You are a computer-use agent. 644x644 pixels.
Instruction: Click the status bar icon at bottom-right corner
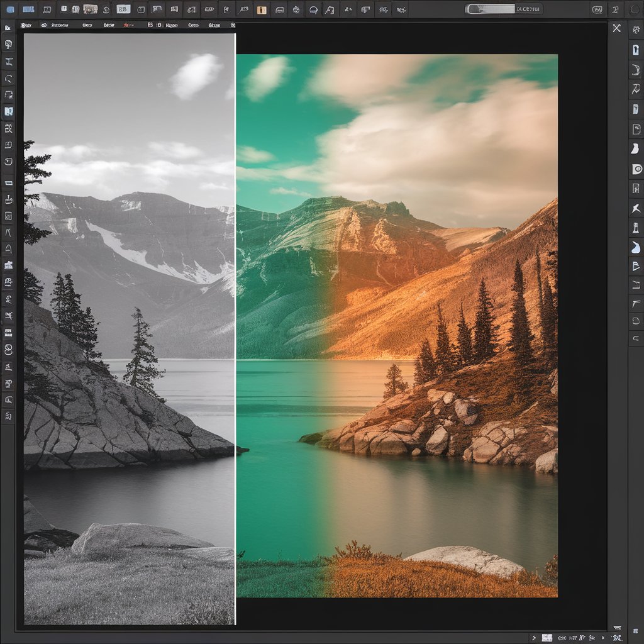pos(616,637)
